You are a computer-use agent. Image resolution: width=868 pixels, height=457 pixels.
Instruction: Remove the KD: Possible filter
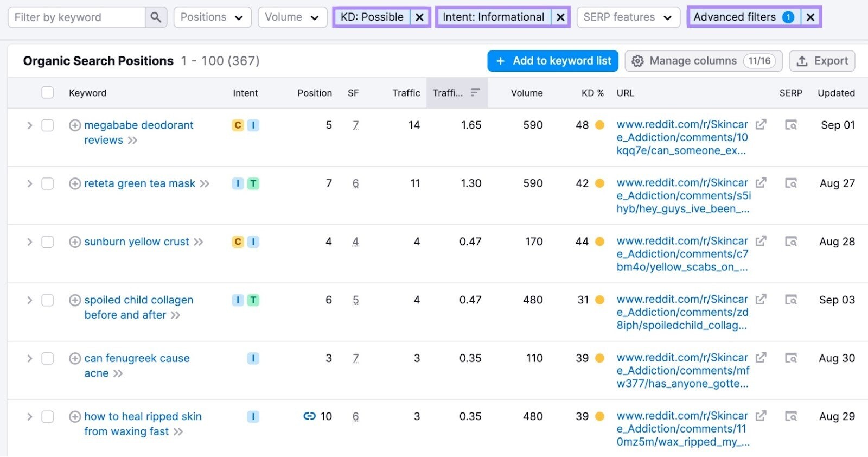[x=419, y=17]
